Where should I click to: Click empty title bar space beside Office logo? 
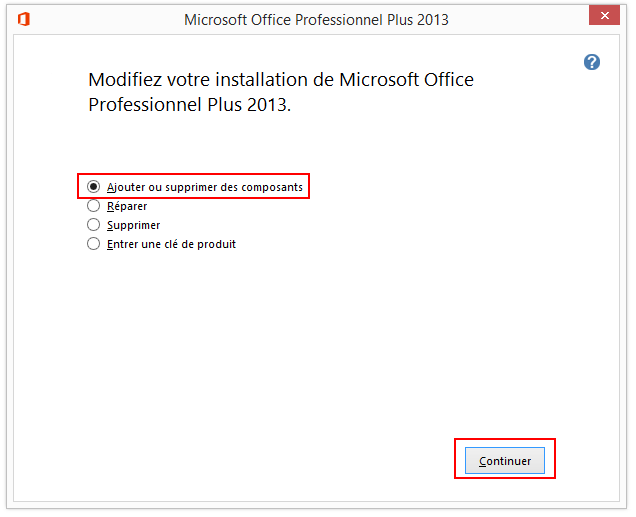click(100, 19)
